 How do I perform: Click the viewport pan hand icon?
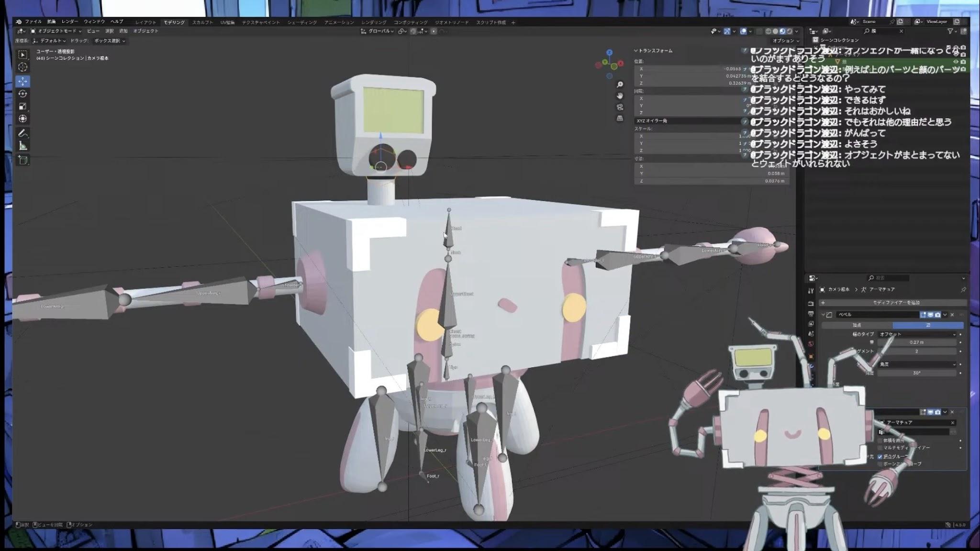[620, 96]
